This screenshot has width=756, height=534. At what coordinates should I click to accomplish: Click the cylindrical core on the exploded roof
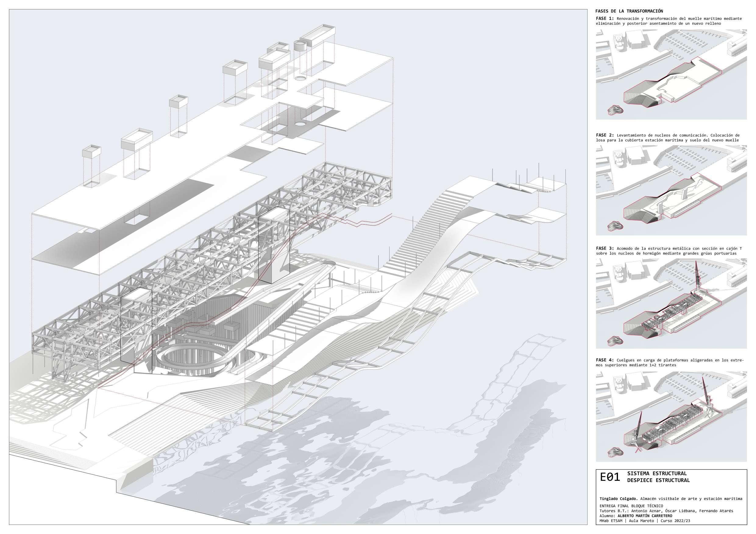point(300,46)
